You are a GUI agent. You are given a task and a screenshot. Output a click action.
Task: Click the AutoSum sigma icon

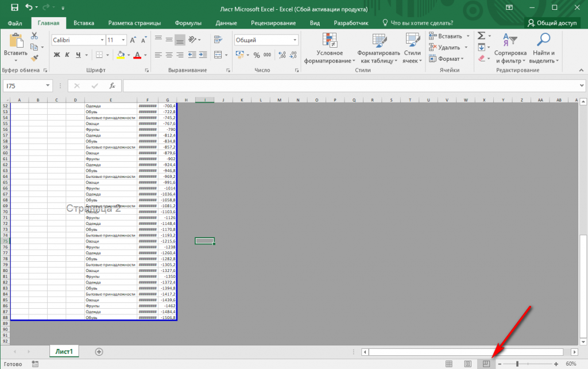pos(481,36)
